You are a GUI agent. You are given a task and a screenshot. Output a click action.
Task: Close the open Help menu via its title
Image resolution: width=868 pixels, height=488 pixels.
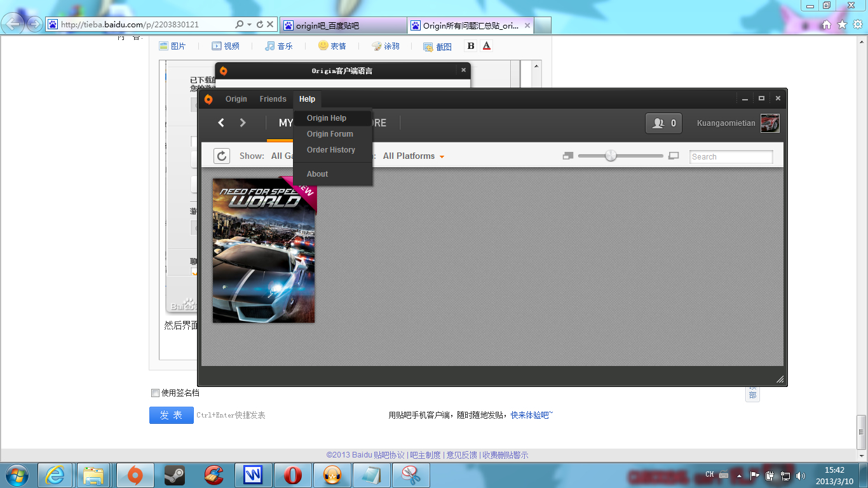pos(307,99)
